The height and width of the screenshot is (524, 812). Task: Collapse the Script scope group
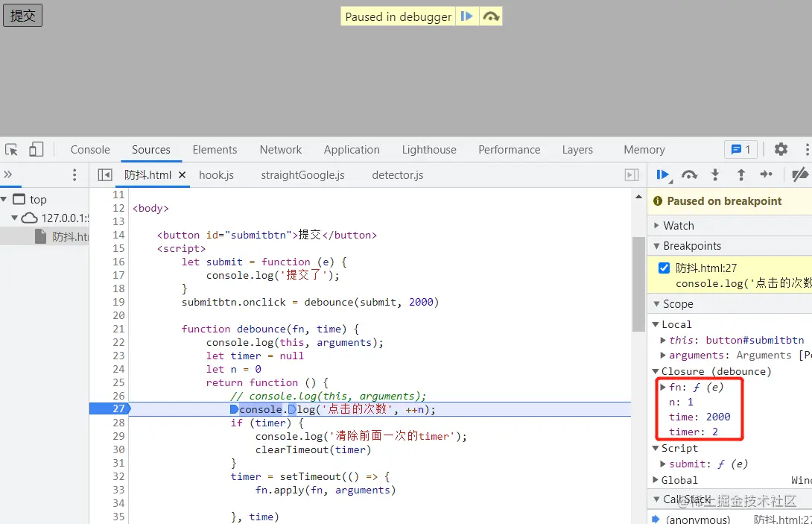coord(656,448)
